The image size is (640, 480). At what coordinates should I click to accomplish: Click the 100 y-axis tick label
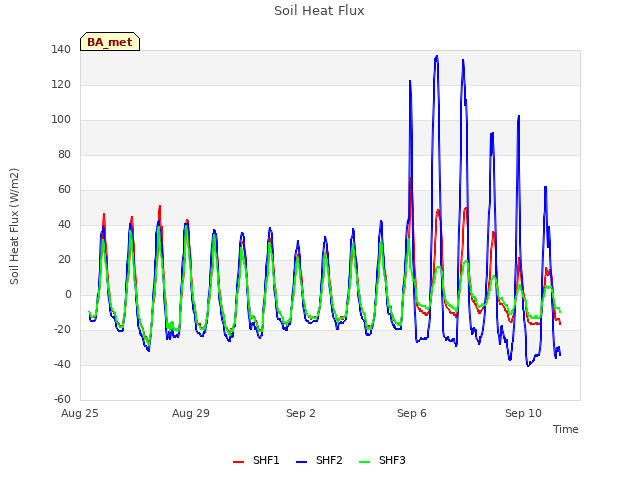61,120
